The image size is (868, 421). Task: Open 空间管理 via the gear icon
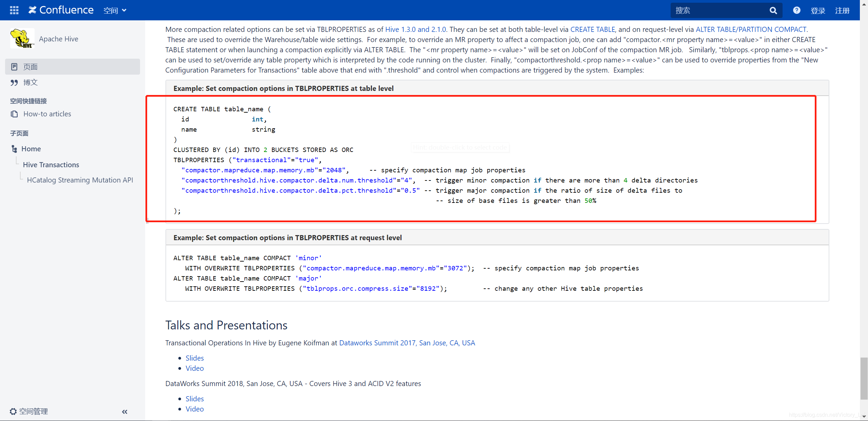coord(13,411)
